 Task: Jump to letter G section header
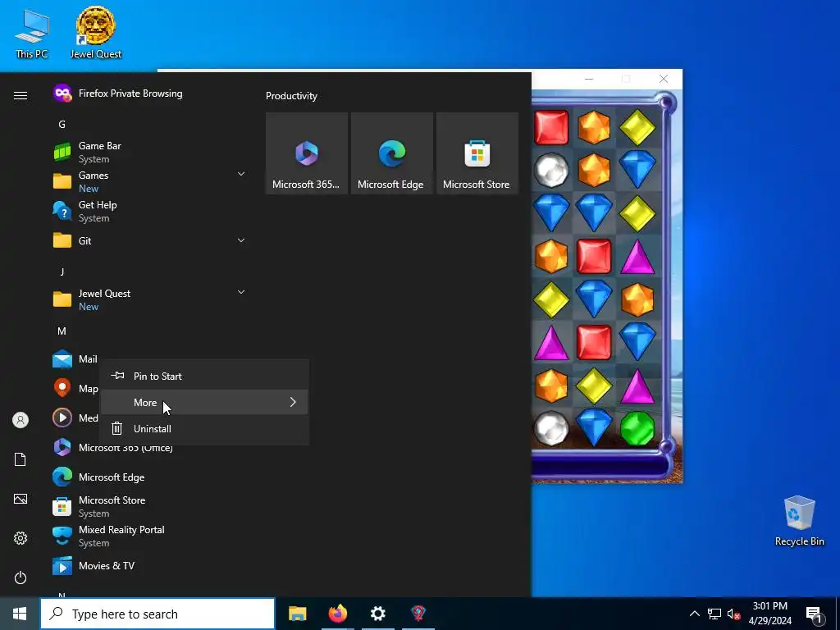click(62, 125)
